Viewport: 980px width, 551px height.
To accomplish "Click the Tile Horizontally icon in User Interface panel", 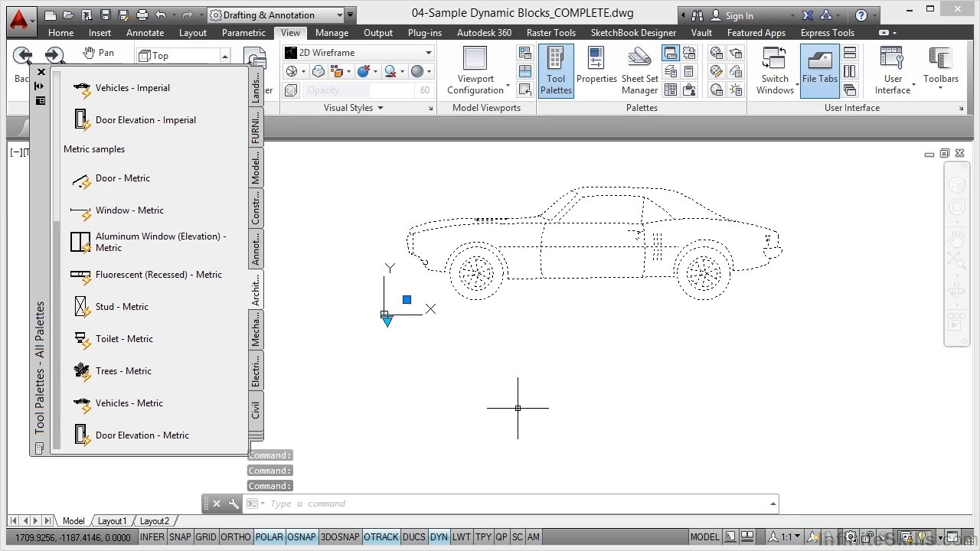I will point(850,53).
